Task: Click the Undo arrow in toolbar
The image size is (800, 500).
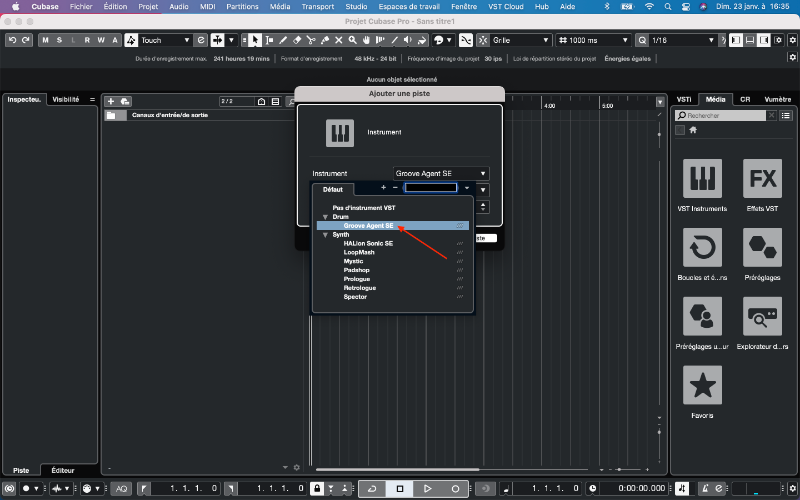Action: pyautogui.click(x=13, y=40)
